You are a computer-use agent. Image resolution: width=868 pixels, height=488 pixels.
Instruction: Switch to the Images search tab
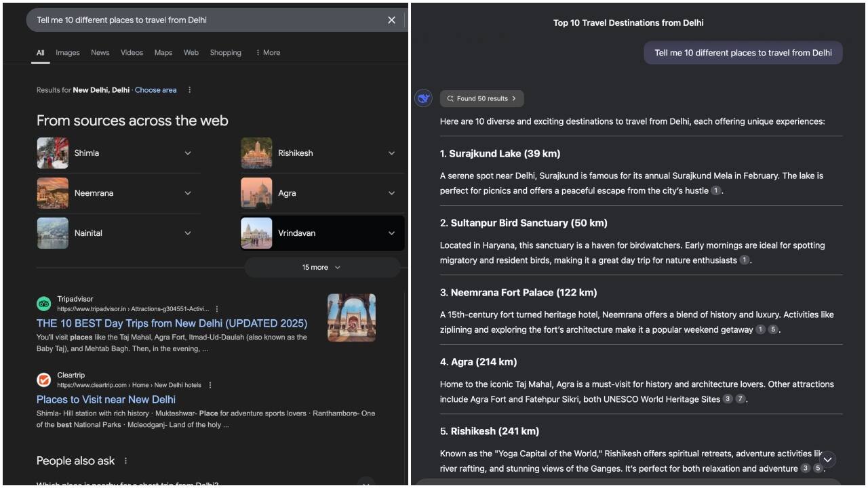tap(67, 52)
